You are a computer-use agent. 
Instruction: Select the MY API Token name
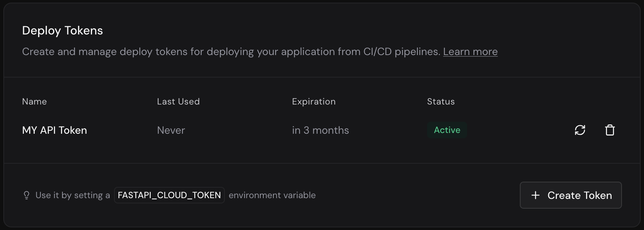coord(55,130)
